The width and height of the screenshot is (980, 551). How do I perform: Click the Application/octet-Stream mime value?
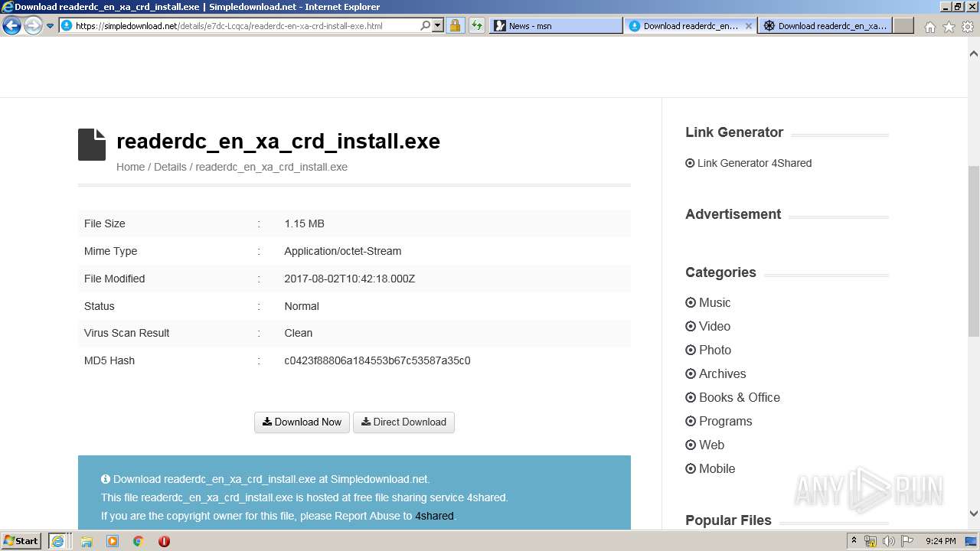[343, 251]
